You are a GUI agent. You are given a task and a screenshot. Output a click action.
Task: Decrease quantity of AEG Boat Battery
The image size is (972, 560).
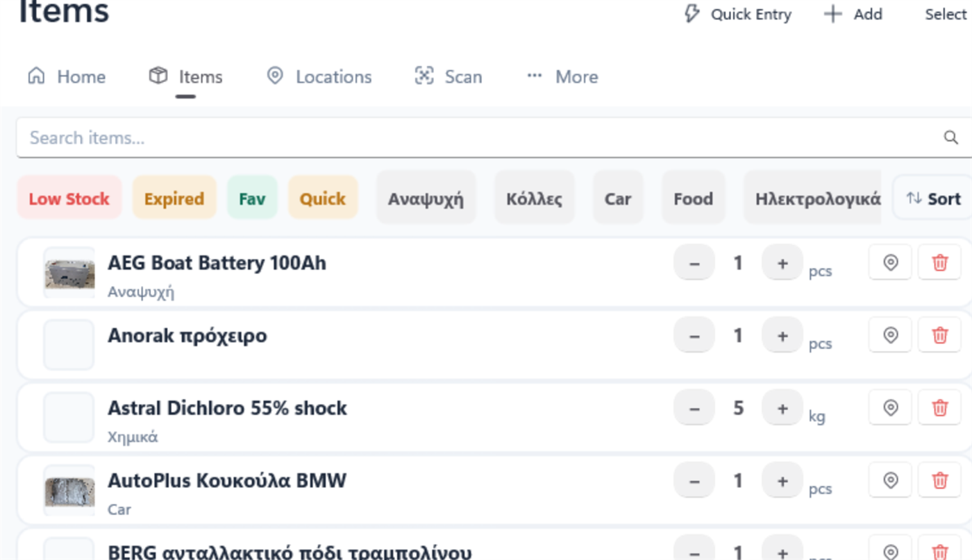point(694,263)
